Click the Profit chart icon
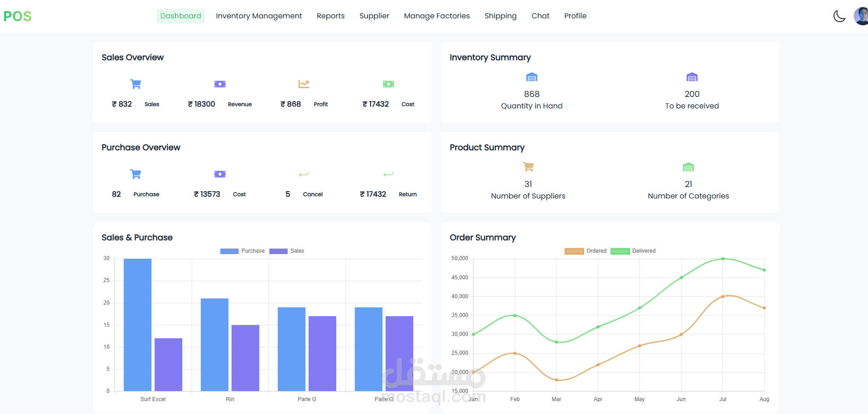 [304, 84]
